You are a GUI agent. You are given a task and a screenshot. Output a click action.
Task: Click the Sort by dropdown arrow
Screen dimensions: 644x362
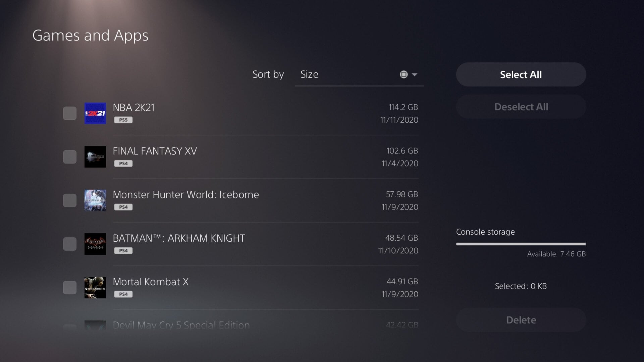click(415, 74)
